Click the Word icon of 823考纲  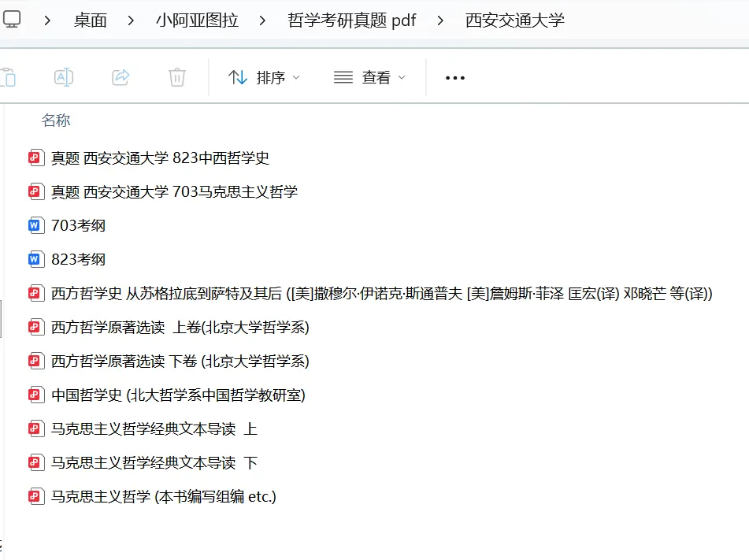coord(35,258)
